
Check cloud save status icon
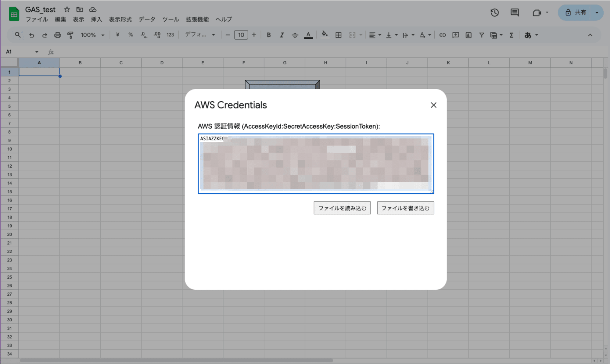pos(93,10)
